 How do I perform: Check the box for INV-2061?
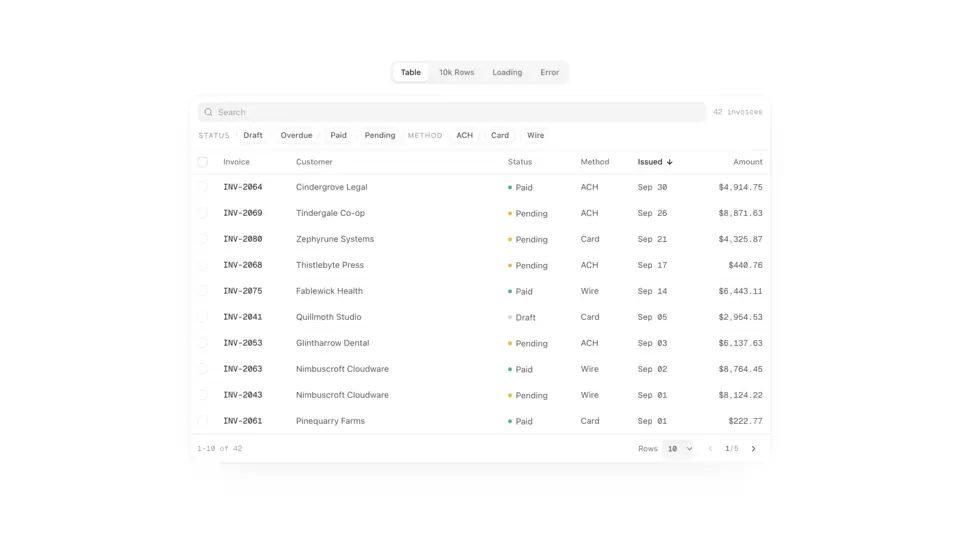(203, 421)
